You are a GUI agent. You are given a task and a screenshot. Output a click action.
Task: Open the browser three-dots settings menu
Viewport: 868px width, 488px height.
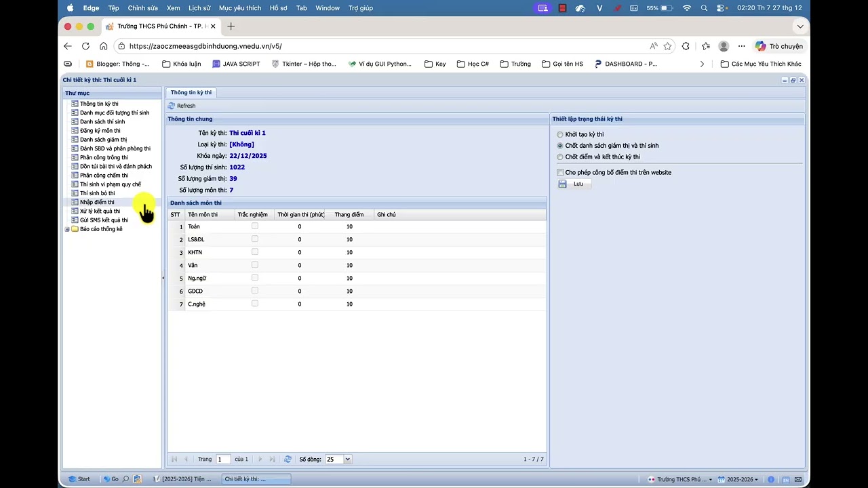[x=743, y=46]
